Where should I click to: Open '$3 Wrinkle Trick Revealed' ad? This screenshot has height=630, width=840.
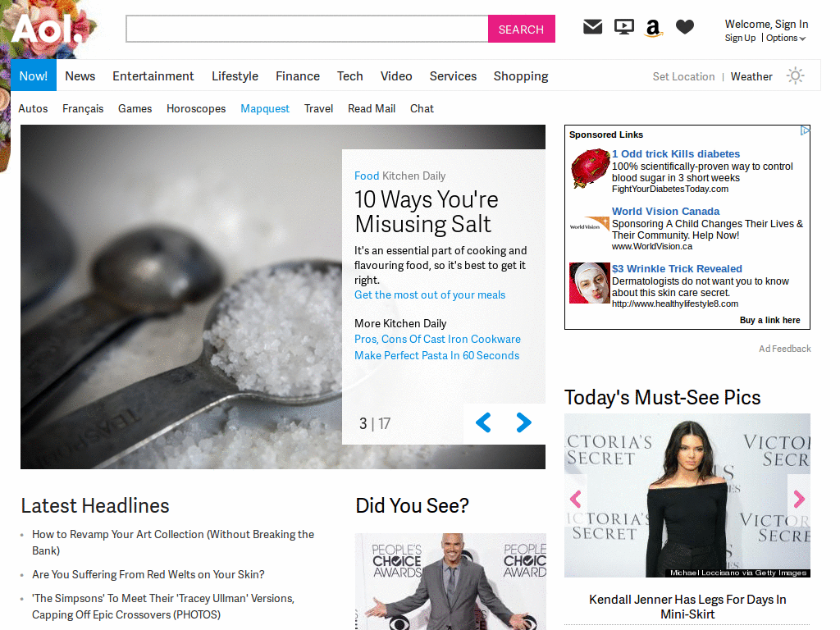tap(677, 268)
